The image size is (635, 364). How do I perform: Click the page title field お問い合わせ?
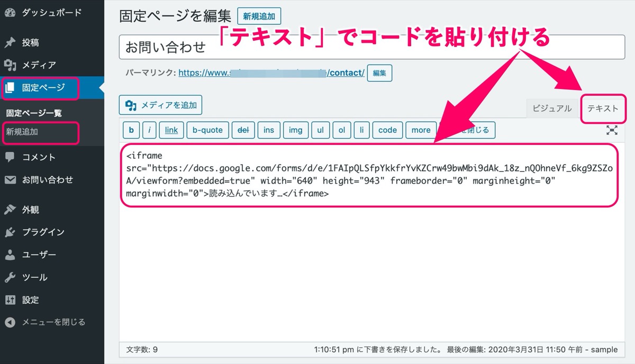pos(372,47)
